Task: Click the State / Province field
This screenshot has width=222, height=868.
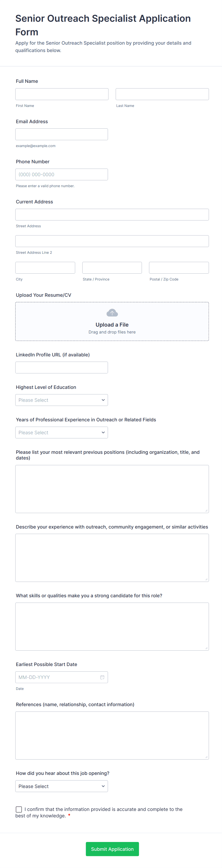Action: 112,268
